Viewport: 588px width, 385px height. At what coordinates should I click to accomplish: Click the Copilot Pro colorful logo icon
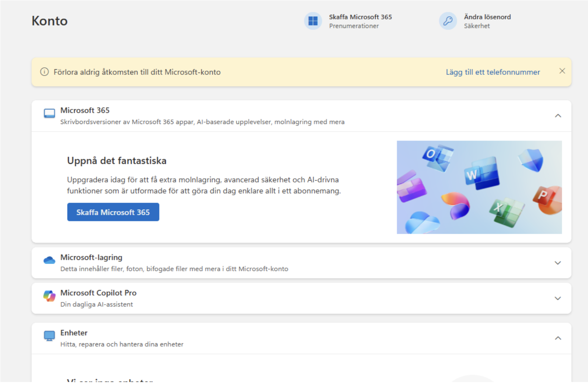(x=50, y=296)
